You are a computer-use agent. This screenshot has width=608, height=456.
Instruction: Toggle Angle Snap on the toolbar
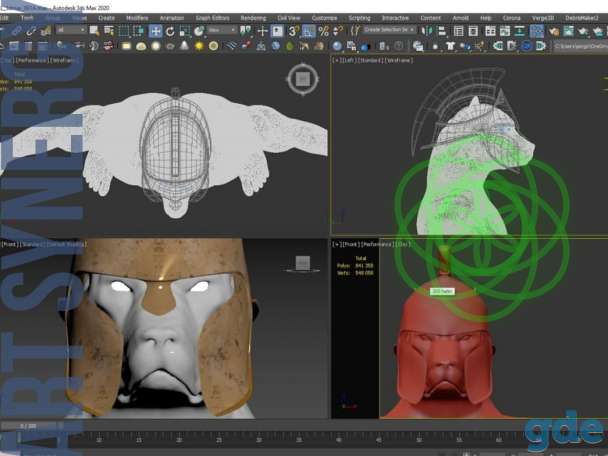[309, 31]
